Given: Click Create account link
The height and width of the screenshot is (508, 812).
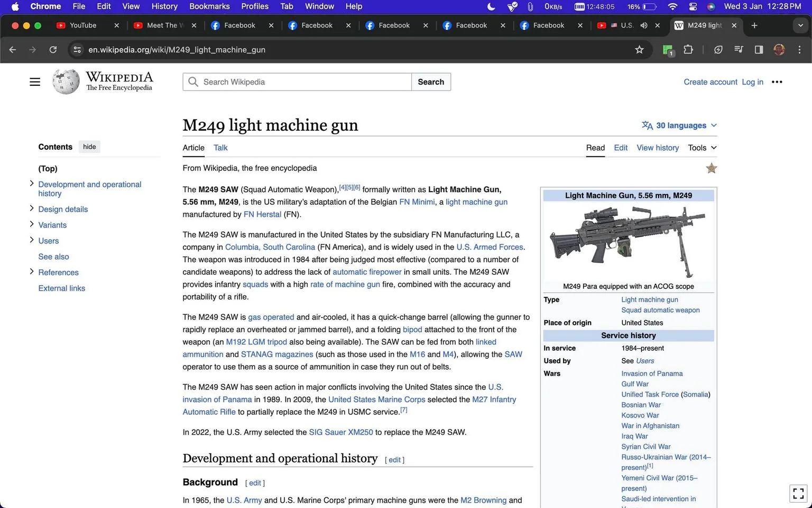Looking at the screenshot, I should tap(710, 82).
